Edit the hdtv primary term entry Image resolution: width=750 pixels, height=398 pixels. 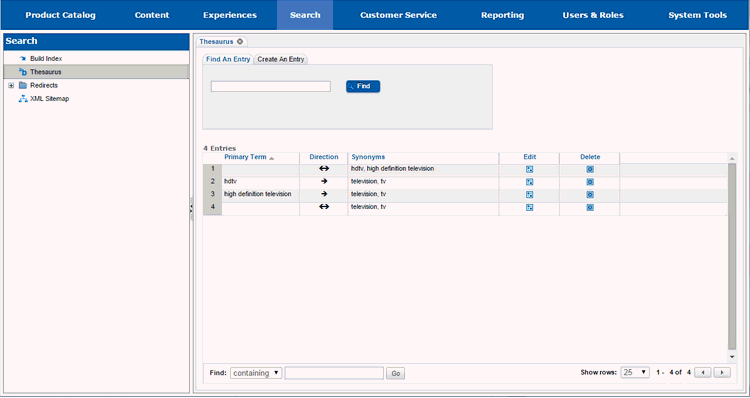click(529, 182)
